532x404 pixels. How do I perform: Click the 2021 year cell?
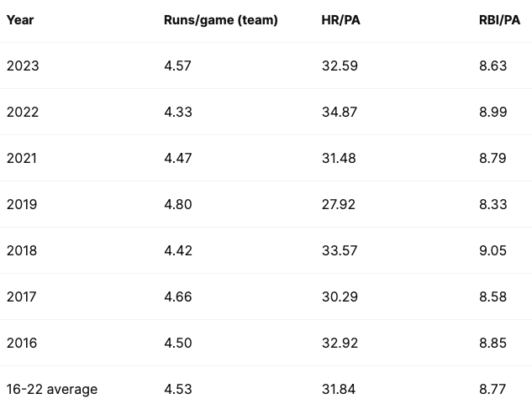point(23,158)
